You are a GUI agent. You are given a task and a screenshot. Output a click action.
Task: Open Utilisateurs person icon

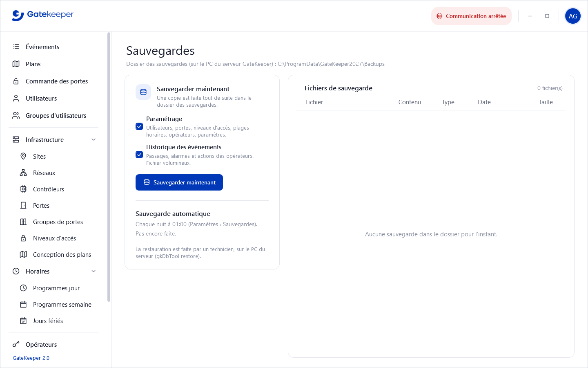click(x=16, y=98)
